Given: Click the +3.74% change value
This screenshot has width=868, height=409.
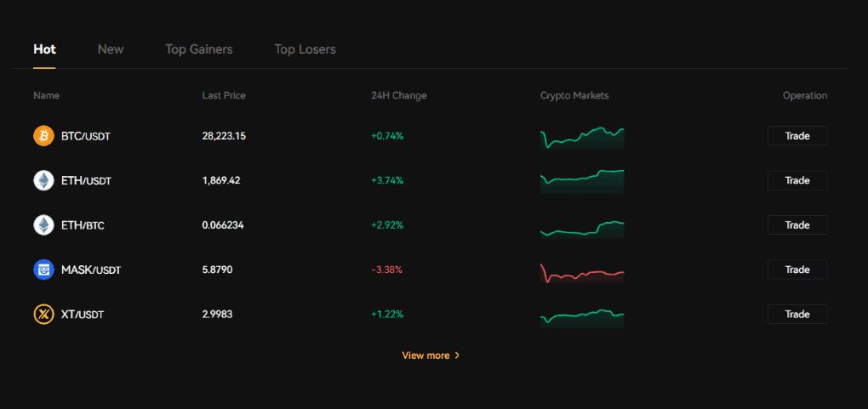Looking at the screenshot, I should 387,180.
